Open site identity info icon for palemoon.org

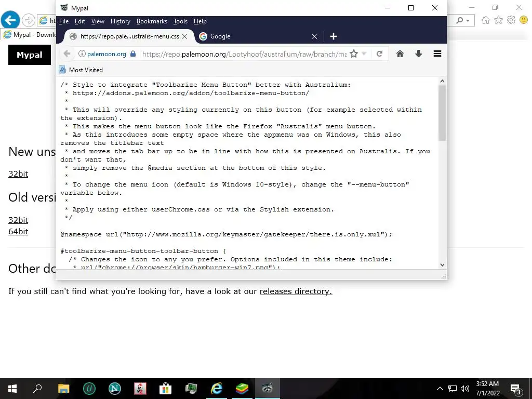(82, 54)
